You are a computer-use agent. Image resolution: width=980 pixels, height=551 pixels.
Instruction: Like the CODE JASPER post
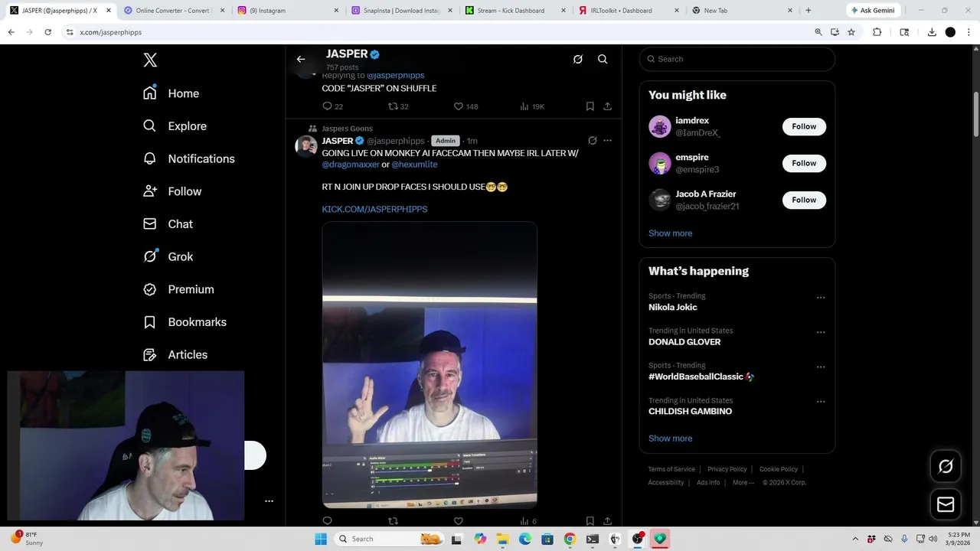465,106
